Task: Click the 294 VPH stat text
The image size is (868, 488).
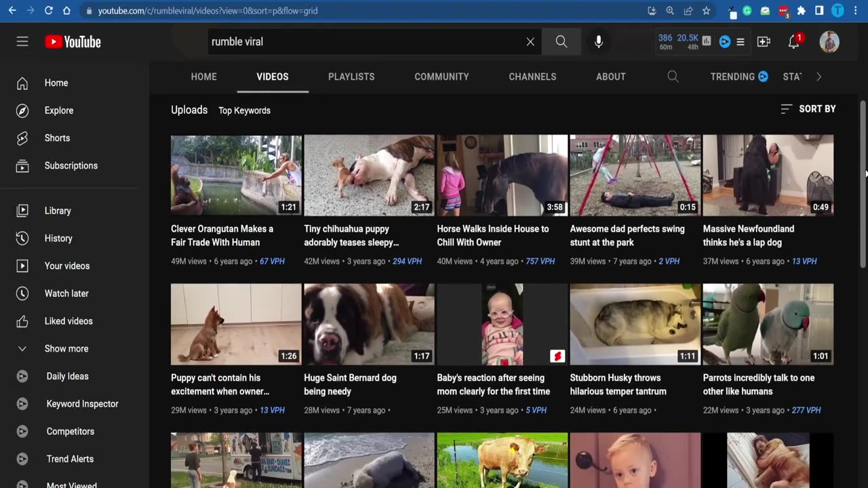Action: [x=407, y=261]
